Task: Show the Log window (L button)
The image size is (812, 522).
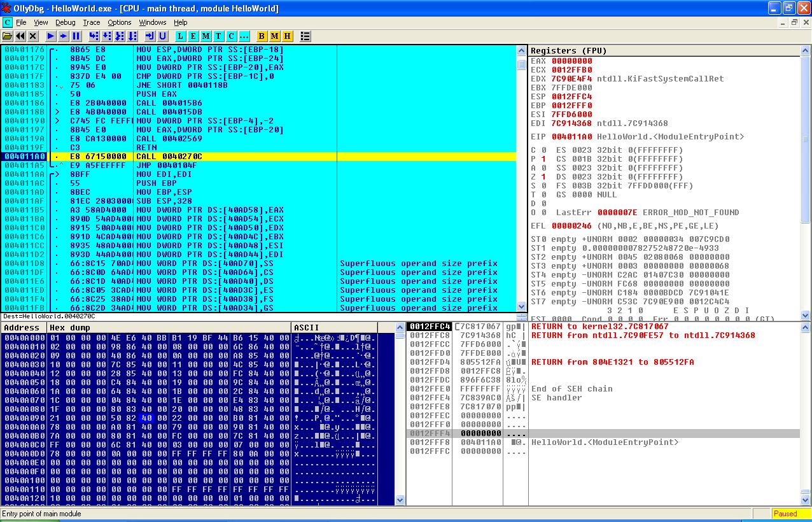Action: tap(180, 36)
